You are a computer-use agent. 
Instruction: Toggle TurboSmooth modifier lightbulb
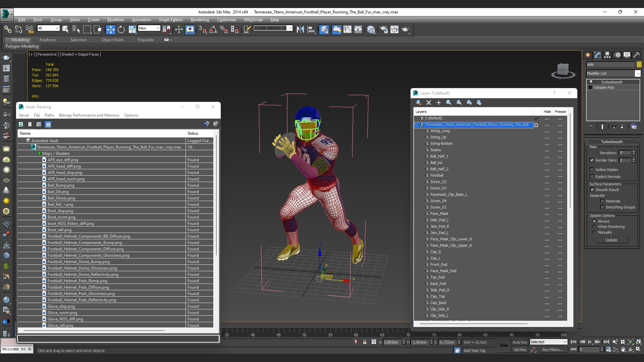pos(591,82)
